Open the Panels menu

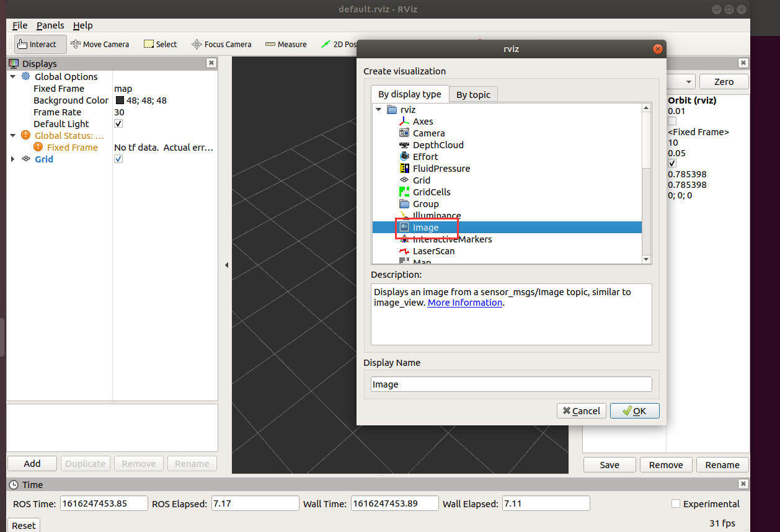click(x=50, y=25)
